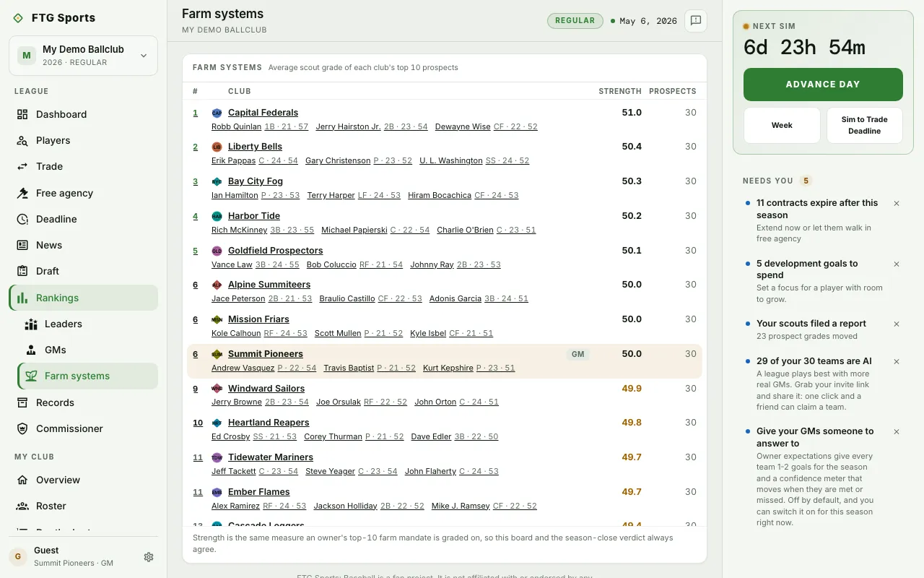The image size is (924, 578).
Task: Open the Capital Federals club link
Action: [x=263, y=113]
